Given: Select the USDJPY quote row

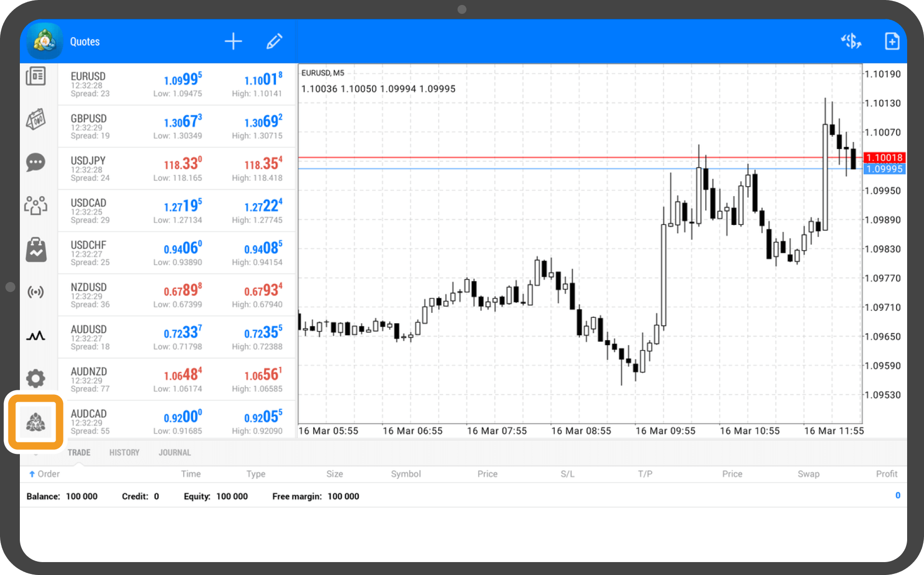Looking at the screenshot, I should point(177,168).
